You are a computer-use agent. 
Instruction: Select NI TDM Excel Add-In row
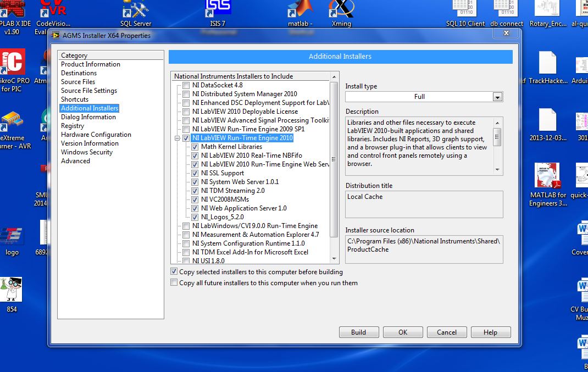coord(250,252)
